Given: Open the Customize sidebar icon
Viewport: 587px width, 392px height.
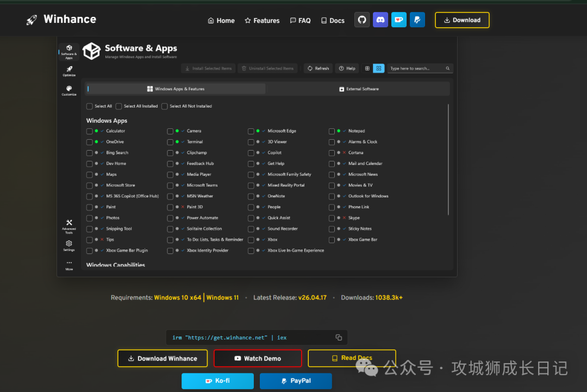Looking at the screenshot, I should click(x=69, y=91).
